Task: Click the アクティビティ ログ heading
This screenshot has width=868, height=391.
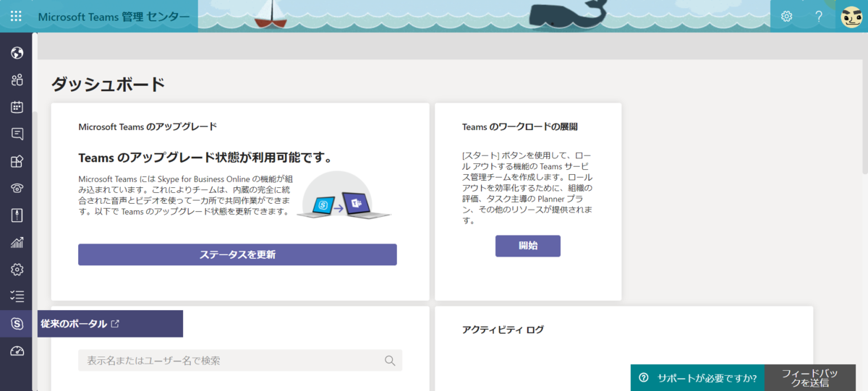Action: point(503,330)
